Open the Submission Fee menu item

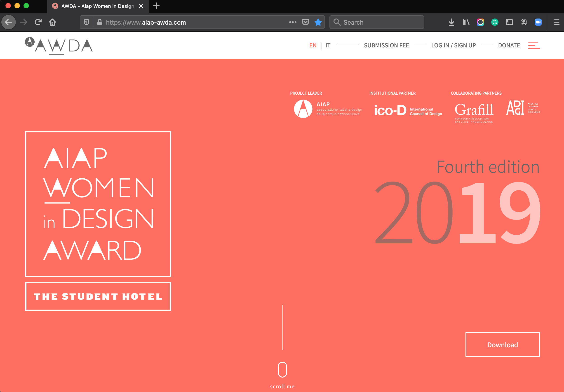tap(386, 45)
